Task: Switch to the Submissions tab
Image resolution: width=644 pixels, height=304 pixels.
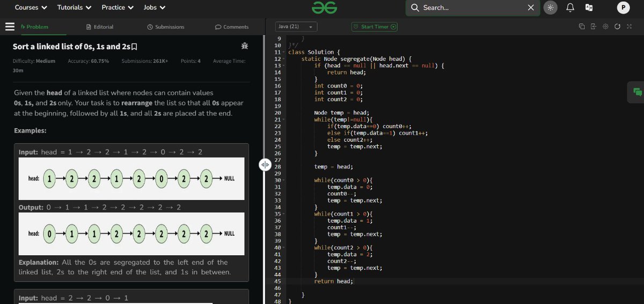Action: [x=165, y=27]
